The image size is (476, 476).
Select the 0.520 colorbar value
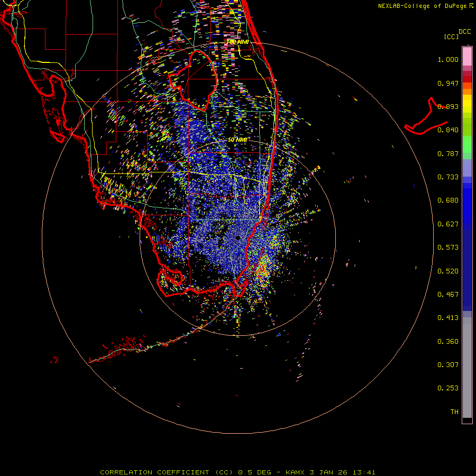(x=448, y=271)
